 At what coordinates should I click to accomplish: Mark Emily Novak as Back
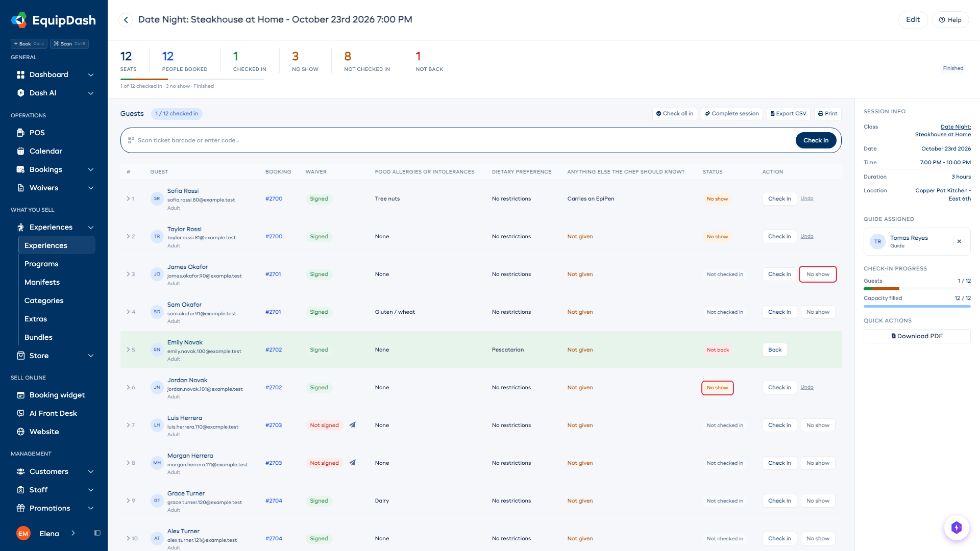(775, 350)
